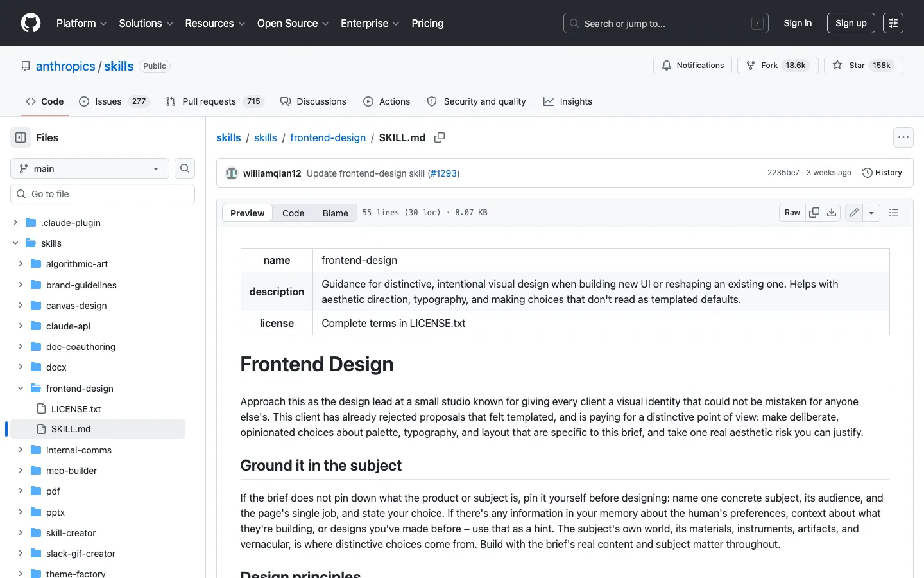This screenshot has height=578, width=924.
Task: Expand the doc-coauthoring folder
Action: tap(21, 347)
